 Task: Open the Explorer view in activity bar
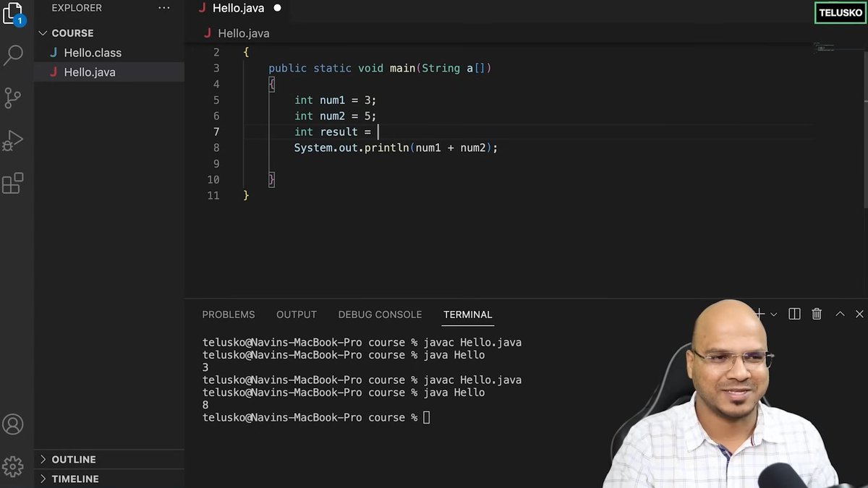click(x=13, y=13)
